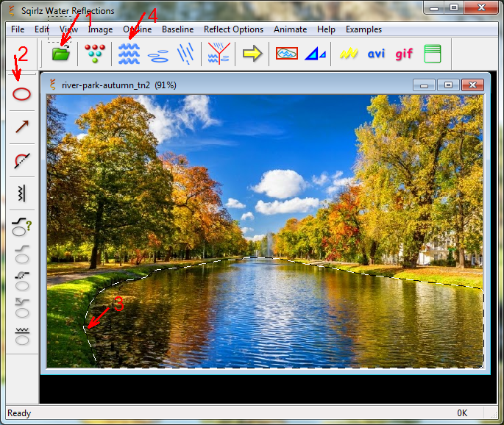Open the Examples menu
This screenshot has height=425, width=504.
(363, 29)
